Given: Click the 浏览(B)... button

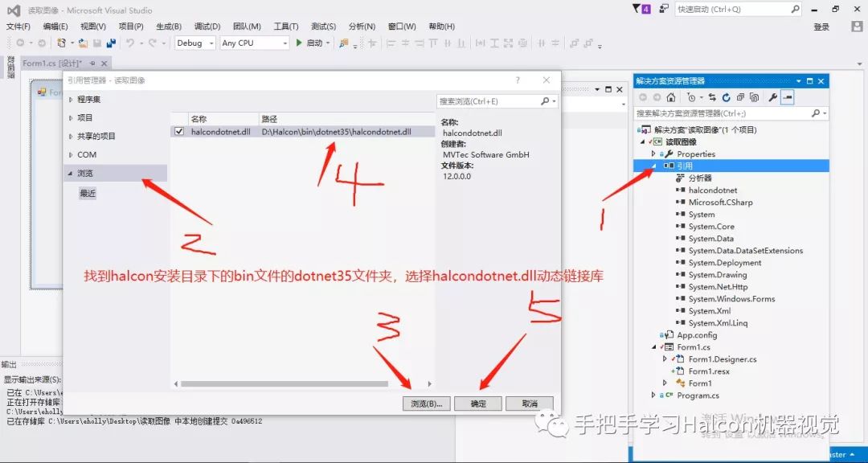Looking at the screenshot, I should (426, 404).
